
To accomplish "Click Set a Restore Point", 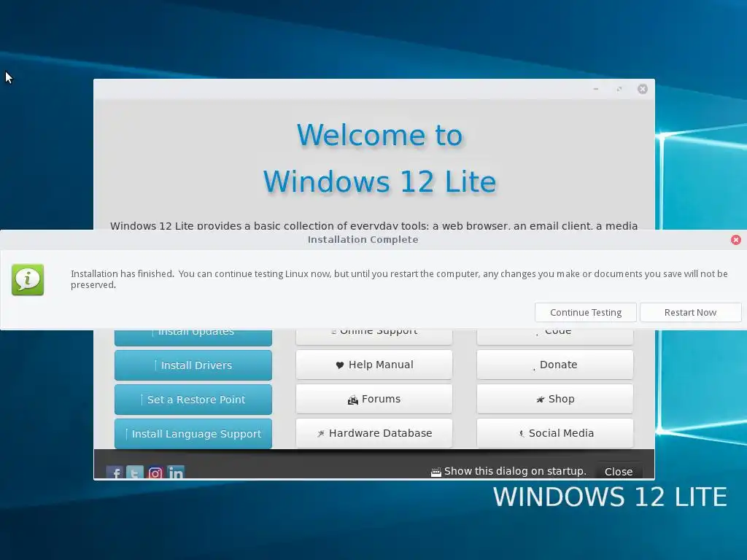I will (x=193, y=400).
